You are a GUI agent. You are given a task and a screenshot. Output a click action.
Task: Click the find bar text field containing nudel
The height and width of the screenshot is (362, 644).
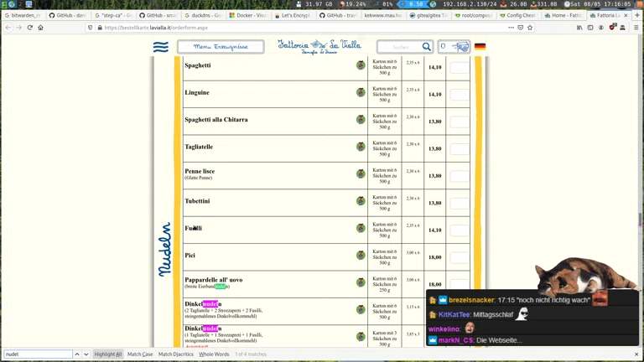click(38, 354)
